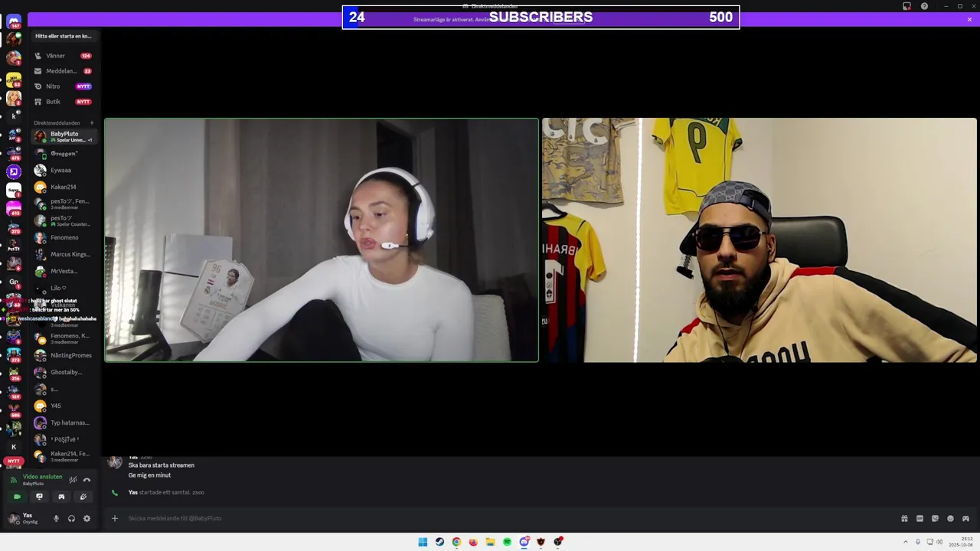Screen dimensions: 980x551
Task: Start screen sharing
Action: (x=39, y=497)
